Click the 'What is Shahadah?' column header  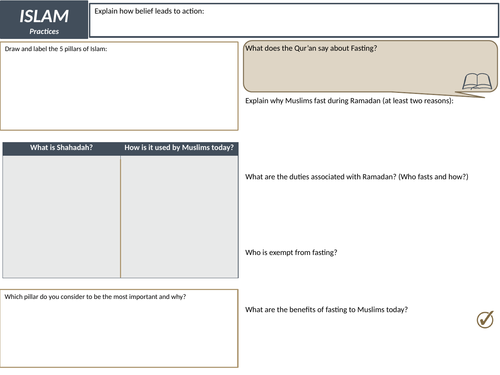[61, 148]
